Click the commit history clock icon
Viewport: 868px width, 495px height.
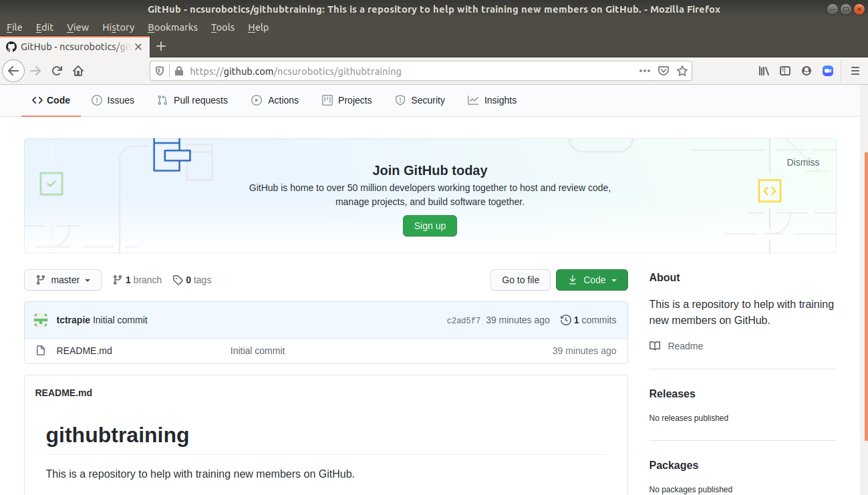[x=566, y=320]
